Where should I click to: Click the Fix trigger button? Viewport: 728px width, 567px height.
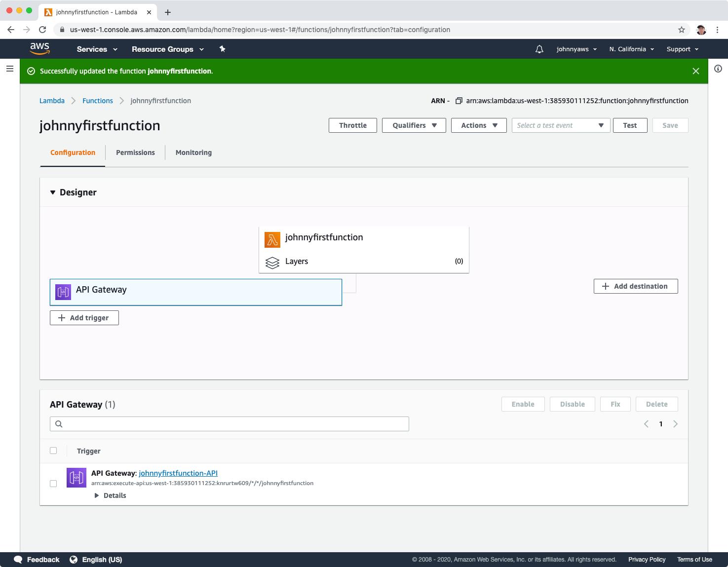pyautogui.click(x=615, y=404)
